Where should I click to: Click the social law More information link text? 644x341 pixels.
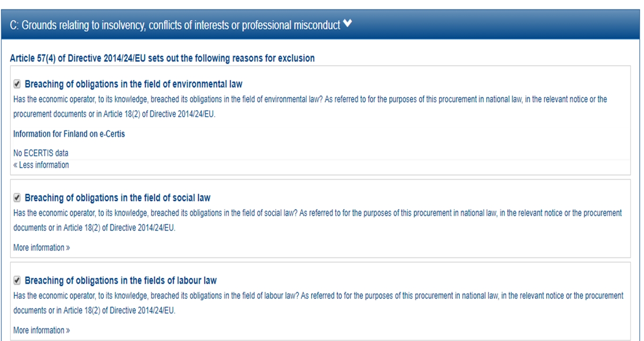[x=39, y=247]
